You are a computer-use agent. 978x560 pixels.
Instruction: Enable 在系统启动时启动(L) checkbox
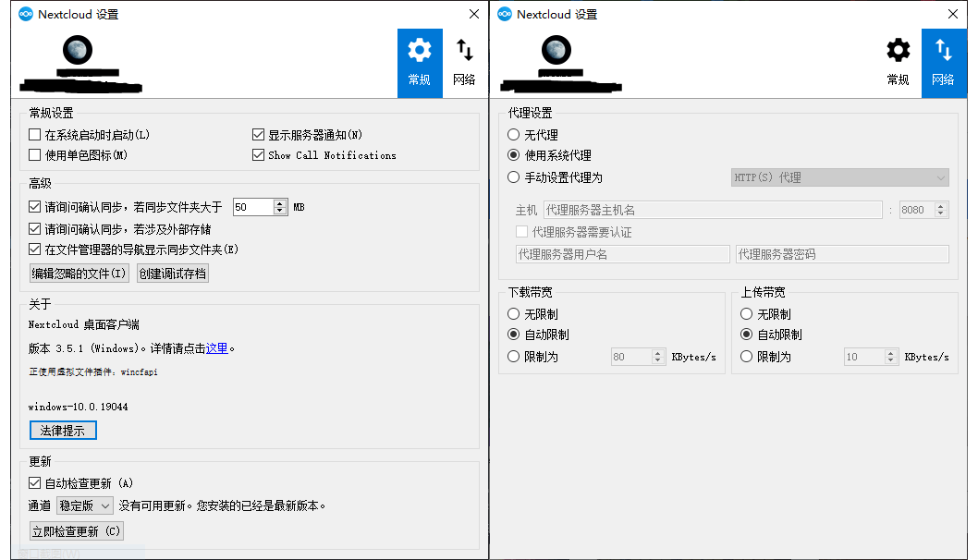pyautogui.click(x=35, y=135)
